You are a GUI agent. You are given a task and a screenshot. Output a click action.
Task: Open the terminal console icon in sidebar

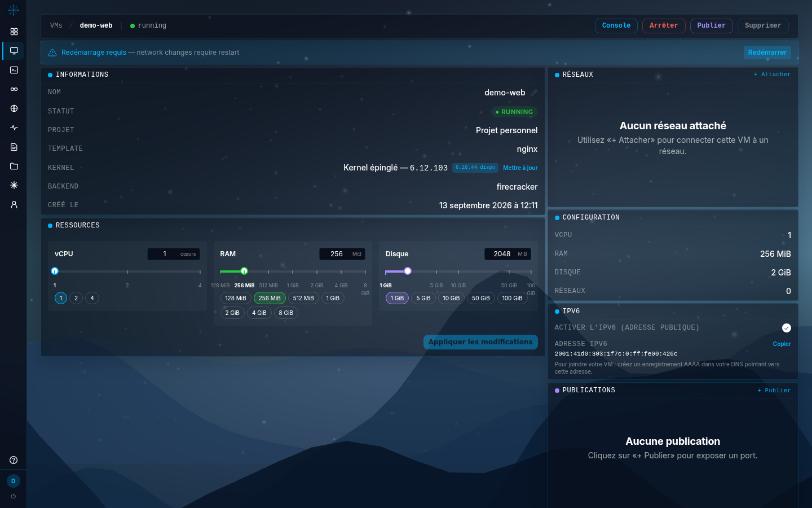pyautogui.click(x=14, y=70)
